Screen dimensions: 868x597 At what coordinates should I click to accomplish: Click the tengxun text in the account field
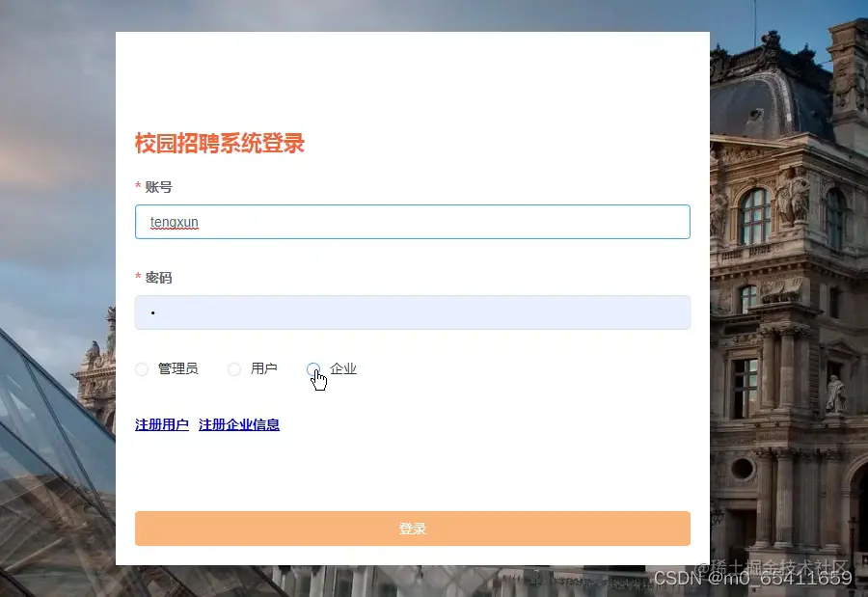pos(174,222)
